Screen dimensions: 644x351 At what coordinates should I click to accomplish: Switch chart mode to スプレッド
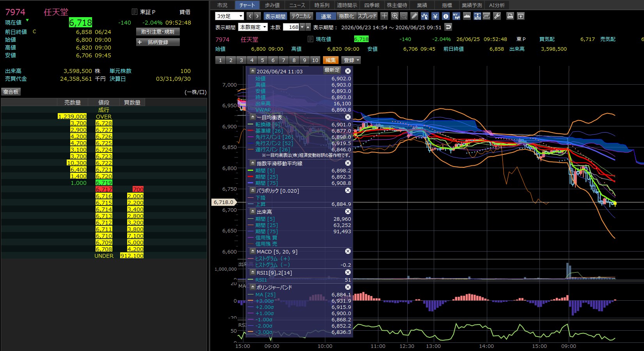(367, 16)
